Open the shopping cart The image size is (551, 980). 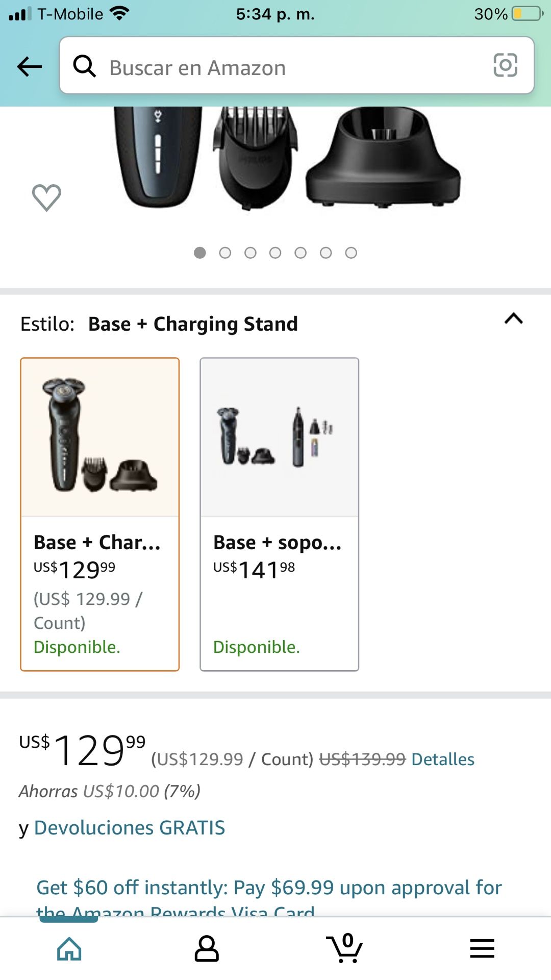(345, 948)
